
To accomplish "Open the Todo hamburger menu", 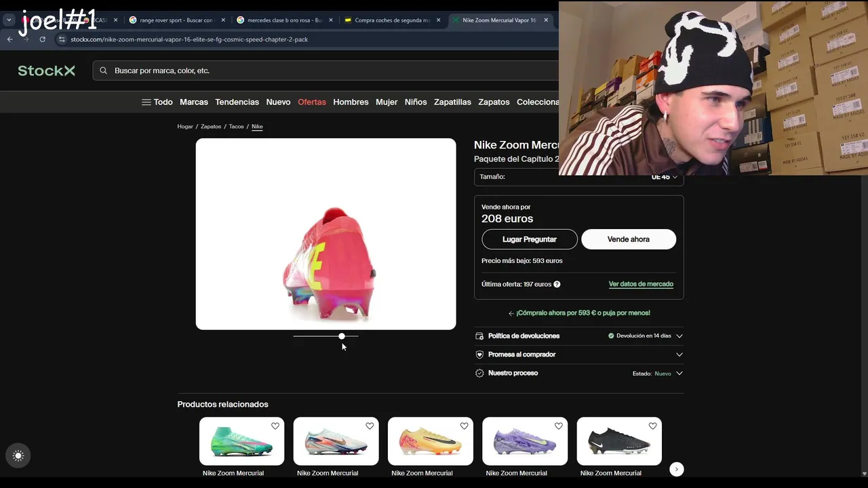I will point(157,102).
